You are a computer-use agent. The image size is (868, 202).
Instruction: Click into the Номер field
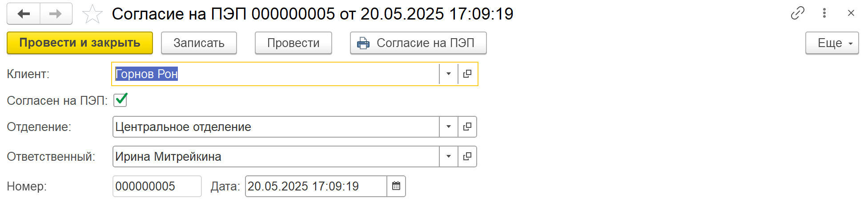(157, 186)
